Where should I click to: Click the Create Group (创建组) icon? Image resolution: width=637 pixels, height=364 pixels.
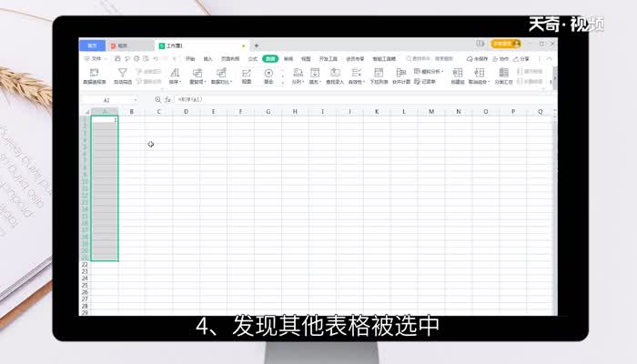click(458, 73)
